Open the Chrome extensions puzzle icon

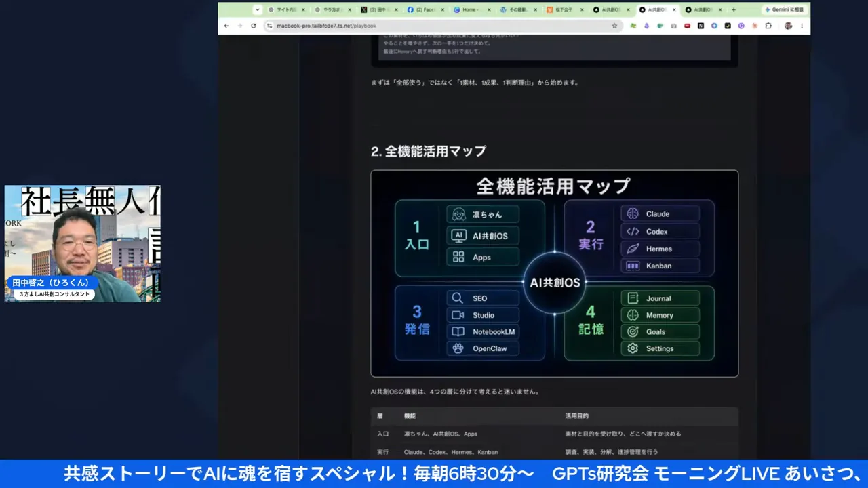click(x=768, y=26)
